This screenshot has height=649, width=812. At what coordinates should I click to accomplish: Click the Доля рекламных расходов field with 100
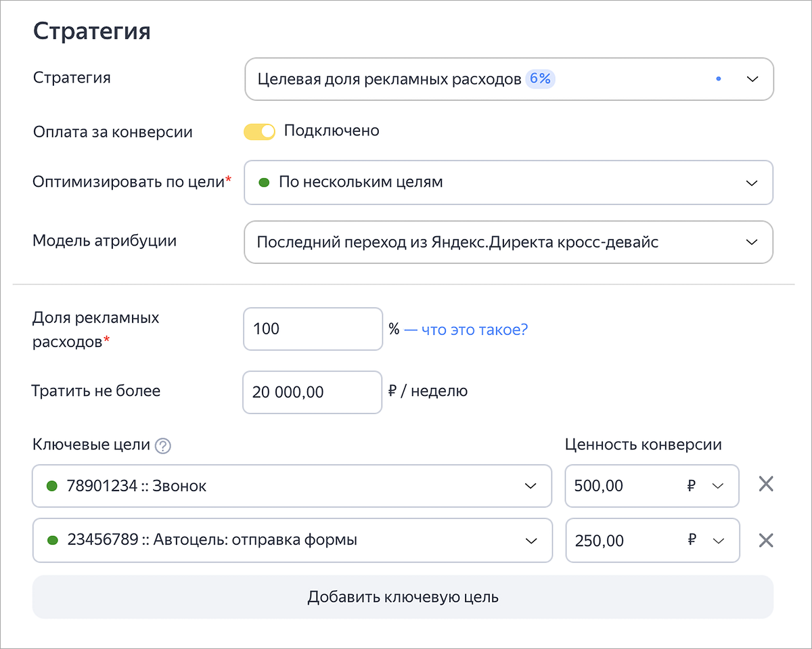pos(313,330)
